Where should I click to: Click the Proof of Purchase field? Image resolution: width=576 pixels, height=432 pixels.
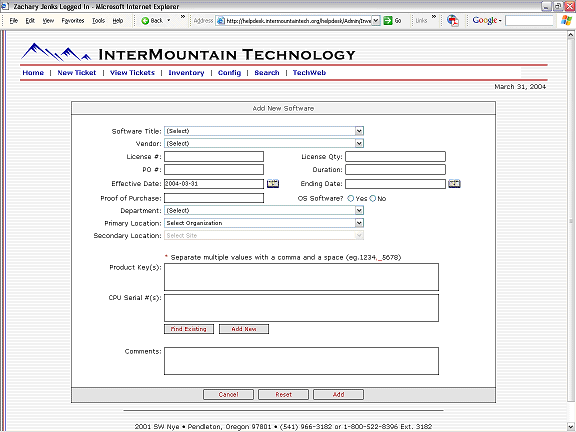[x=214, y=198]
